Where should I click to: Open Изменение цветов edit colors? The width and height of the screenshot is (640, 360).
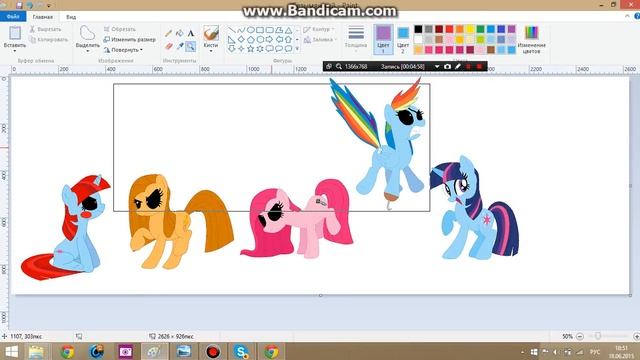(531, 40)
